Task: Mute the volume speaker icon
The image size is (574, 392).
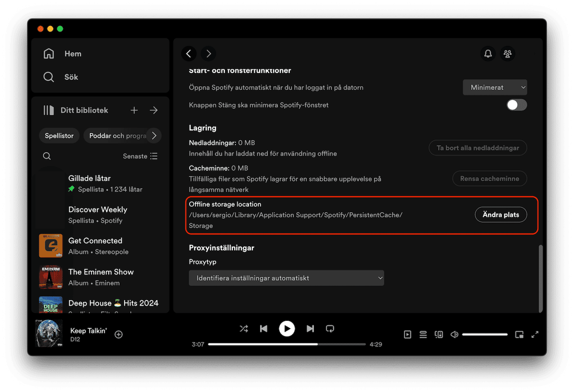Action: (x=454, y=334)
